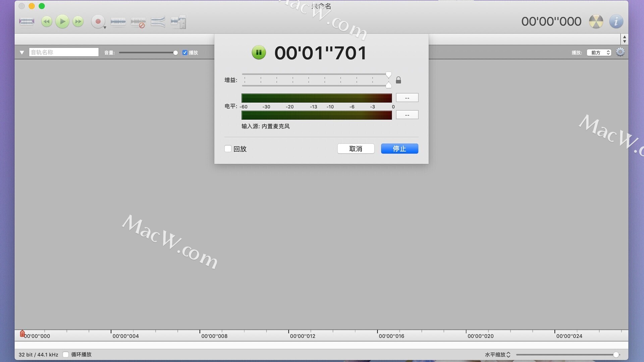Open the record button dropdown arrow
This screenshot has width=644, height=362.
105,27
